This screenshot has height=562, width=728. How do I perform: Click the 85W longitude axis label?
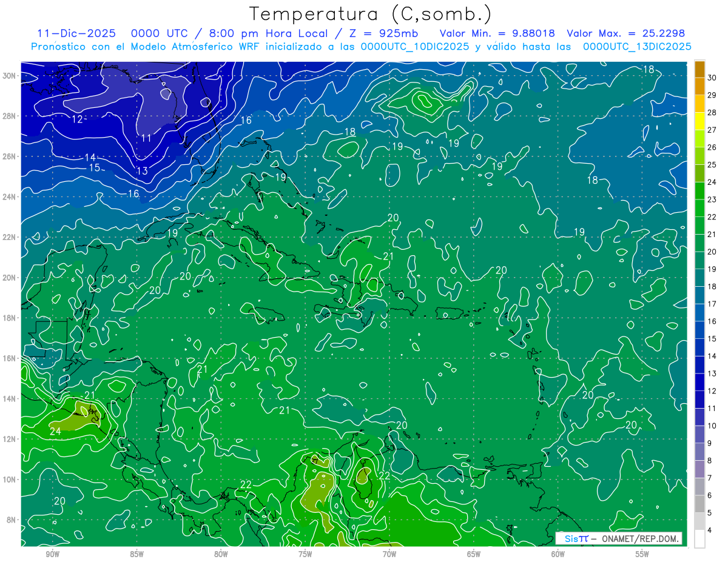coord(136,554)
